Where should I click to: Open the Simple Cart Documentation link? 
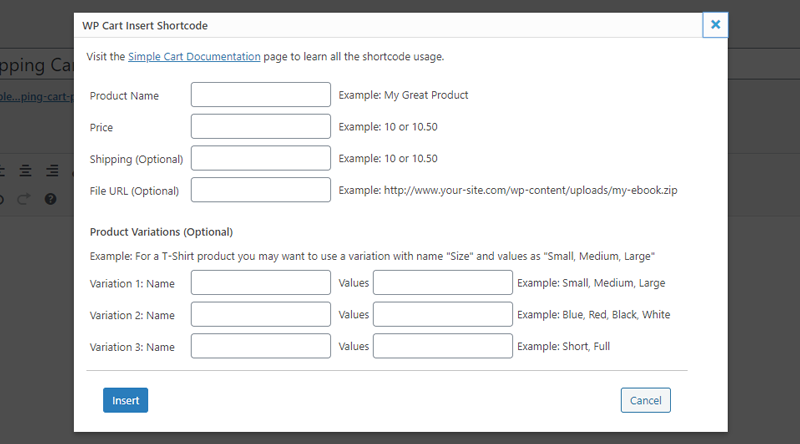coord(194,57)
